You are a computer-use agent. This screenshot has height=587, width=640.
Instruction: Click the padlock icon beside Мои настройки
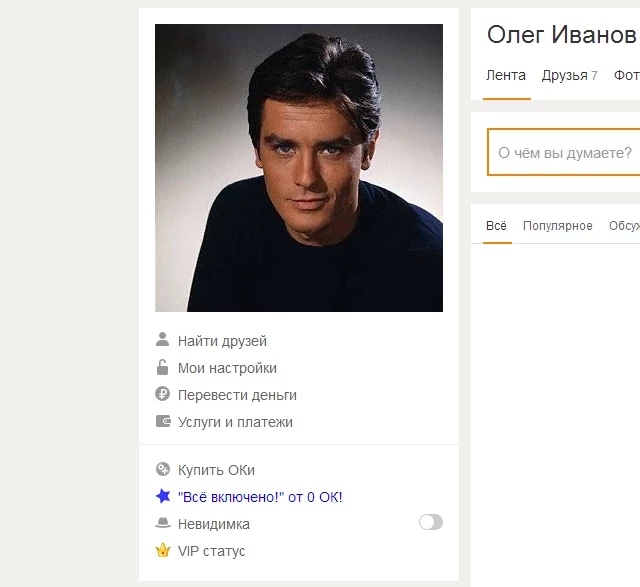tap(162, 367)
